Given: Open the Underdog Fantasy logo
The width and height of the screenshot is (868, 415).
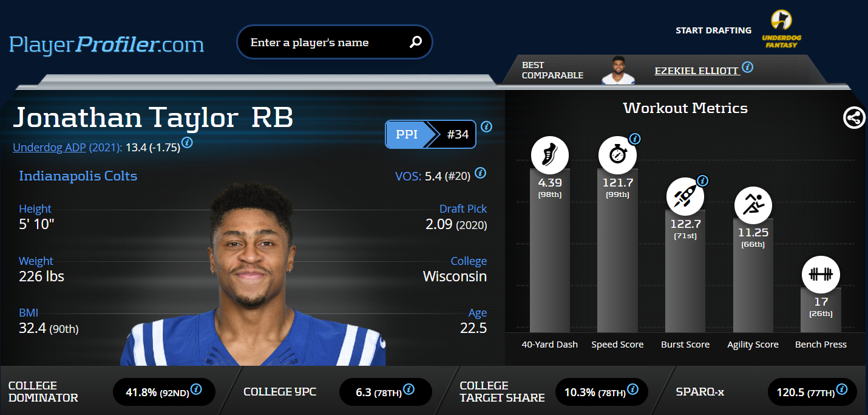Looking at the screenshot, I should pos(781,29).
